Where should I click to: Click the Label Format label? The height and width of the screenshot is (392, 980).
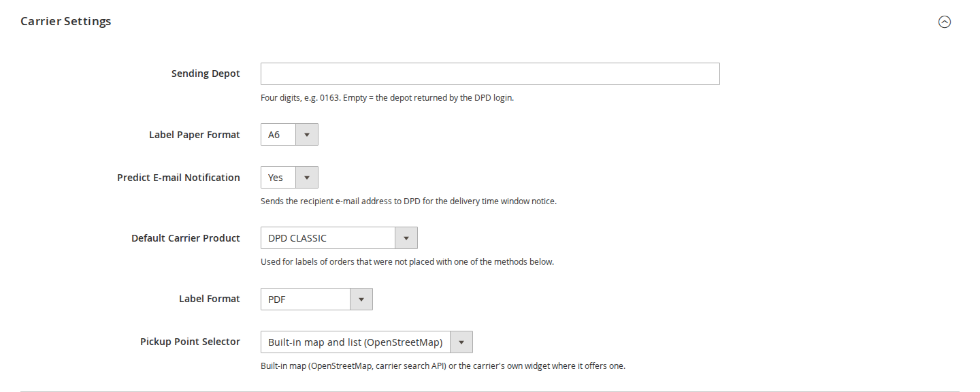[210, 299]
